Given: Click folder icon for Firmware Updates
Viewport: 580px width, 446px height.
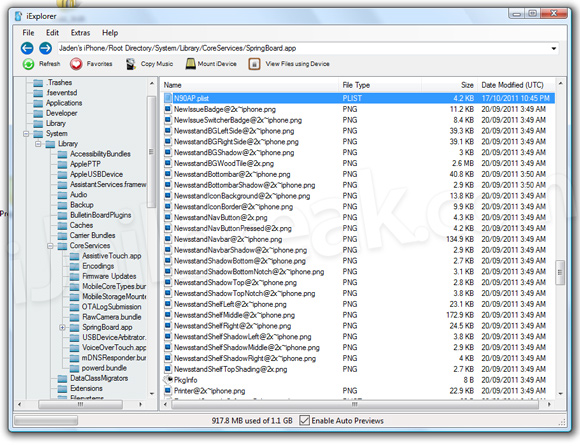Looking at the screenshot, I should click(x=74, y=277).
